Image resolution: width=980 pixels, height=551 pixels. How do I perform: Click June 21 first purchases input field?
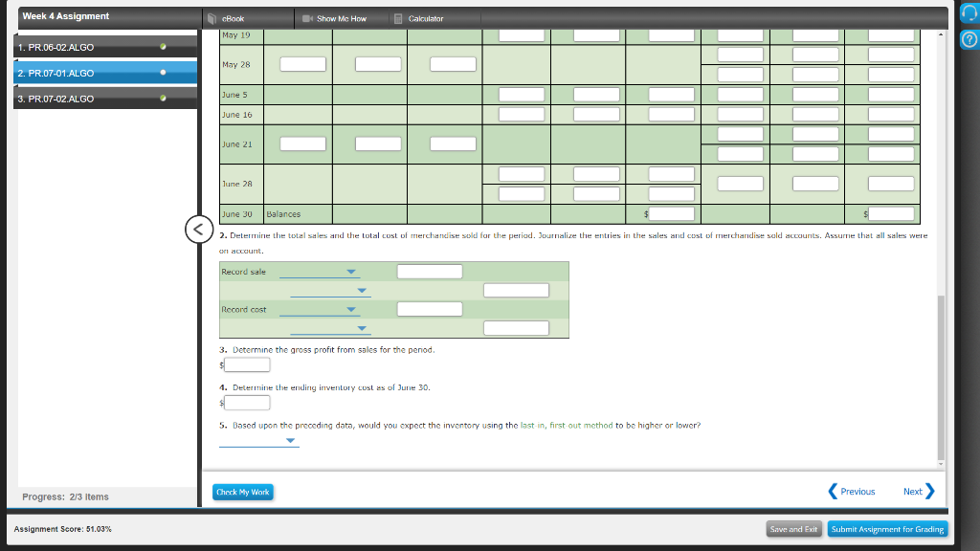pos(303,143)
